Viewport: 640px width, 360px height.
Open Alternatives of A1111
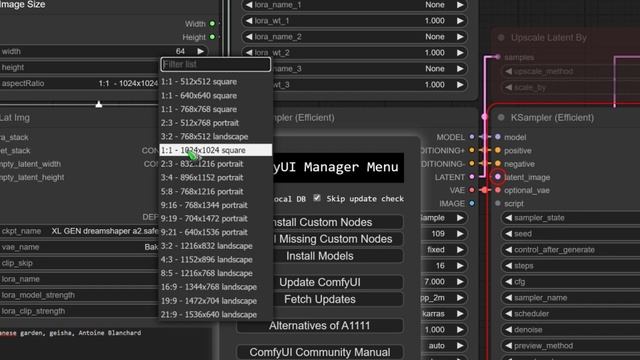pyautogui.click(x=320, y=326)
